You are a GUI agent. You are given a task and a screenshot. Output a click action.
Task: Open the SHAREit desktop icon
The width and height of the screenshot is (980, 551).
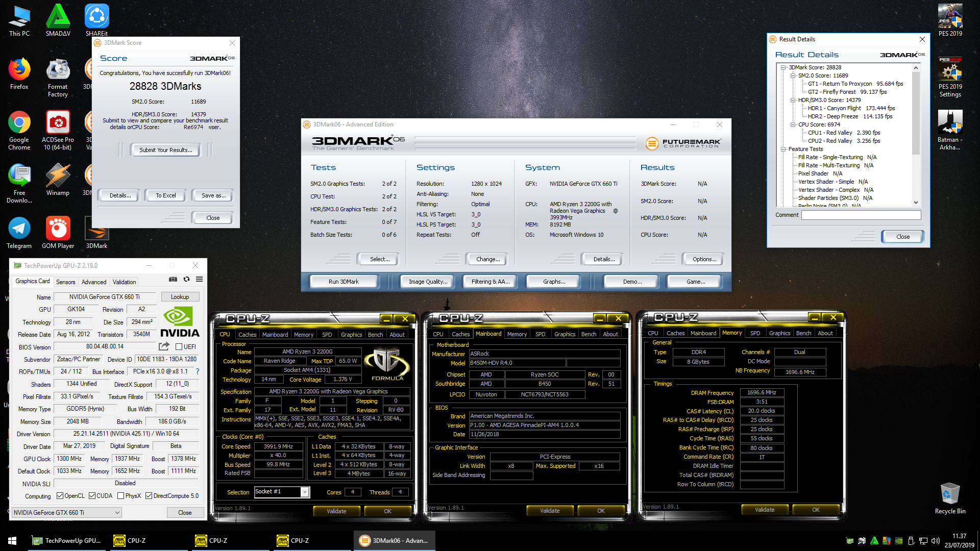tap(96, 20)
